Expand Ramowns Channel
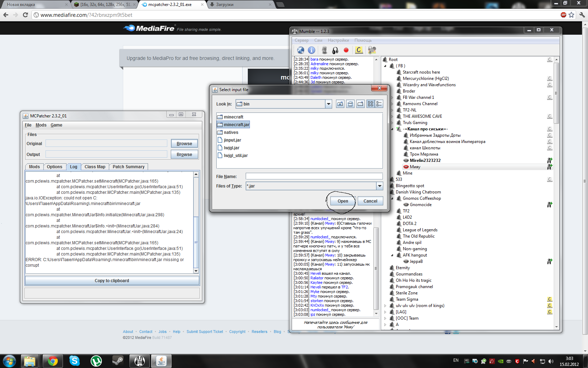The image size is (588, 368). (392, 104)
